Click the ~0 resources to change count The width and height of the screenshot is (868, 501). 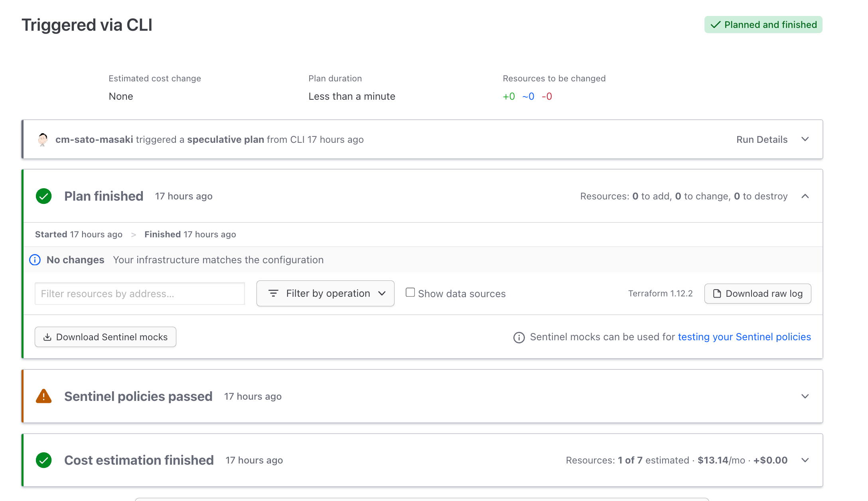528,97
